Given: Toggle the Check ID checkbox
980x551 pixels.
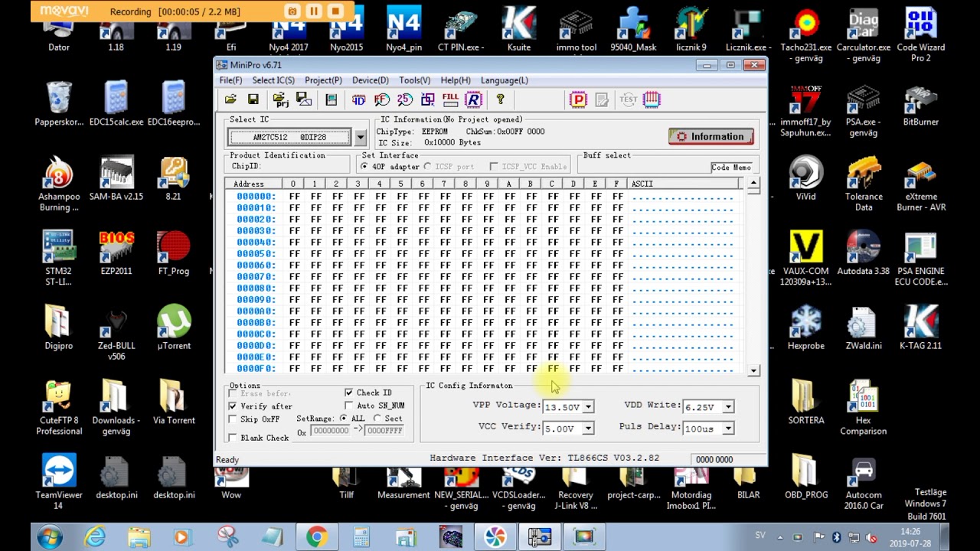Looking at the screenshot, I should click(349, 393).
